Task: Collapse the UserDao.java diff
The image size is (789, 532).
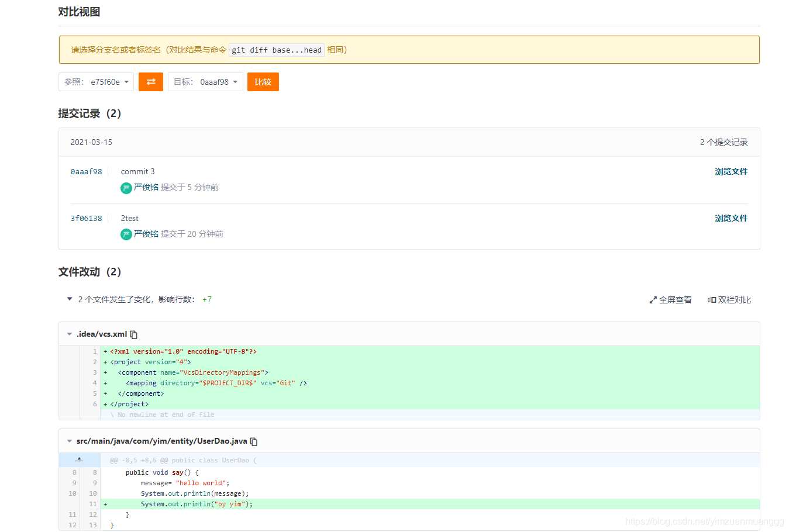Action: click(70, 441)
